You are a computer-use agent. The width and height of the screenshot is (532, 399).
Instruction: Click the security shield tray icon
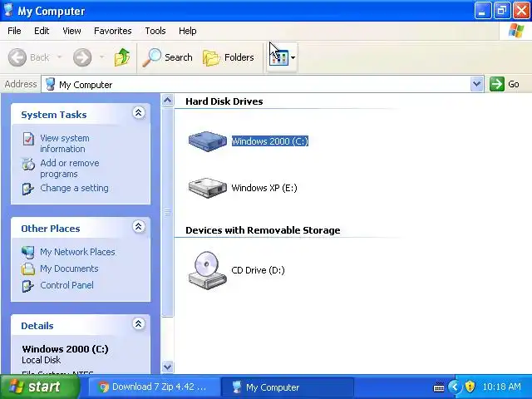point(470,387)
